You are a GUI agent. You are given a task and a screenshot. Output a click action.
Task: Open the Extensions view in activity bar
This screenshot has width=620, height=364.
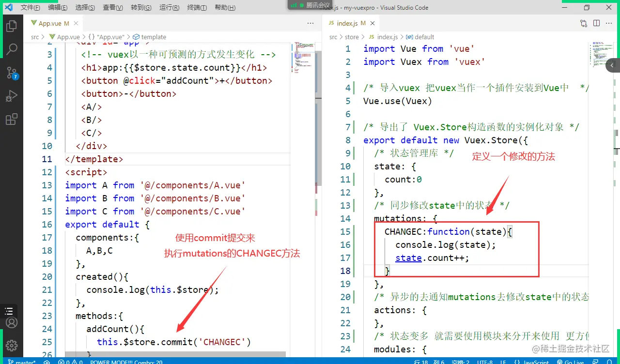click(12, 120)
